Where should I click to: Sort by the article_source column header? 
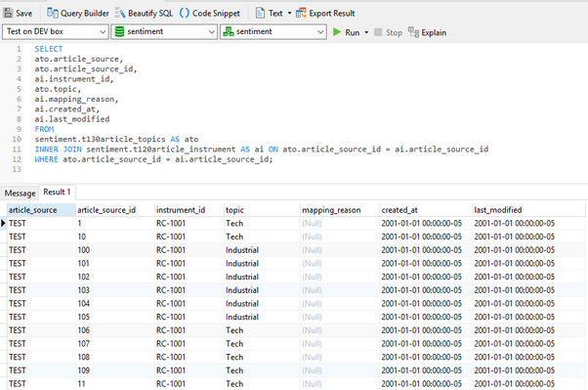point(41,210)
